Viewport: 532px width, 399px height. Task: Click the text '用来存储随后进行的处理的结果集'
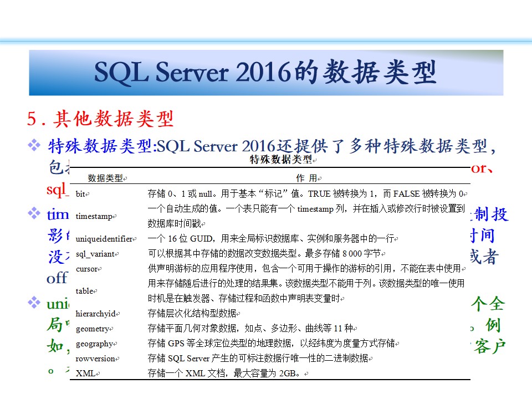pos(213,283)
